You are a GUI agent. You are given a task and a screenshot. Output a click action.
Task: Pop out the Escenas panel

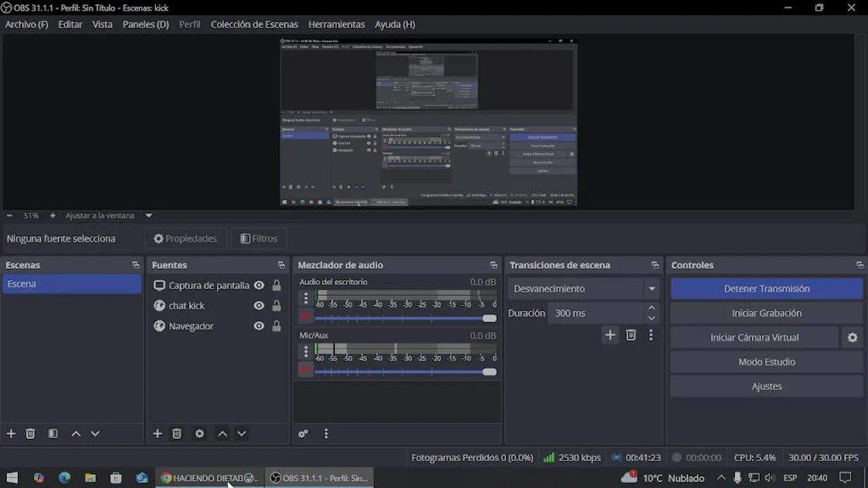(x=136, y=265)
